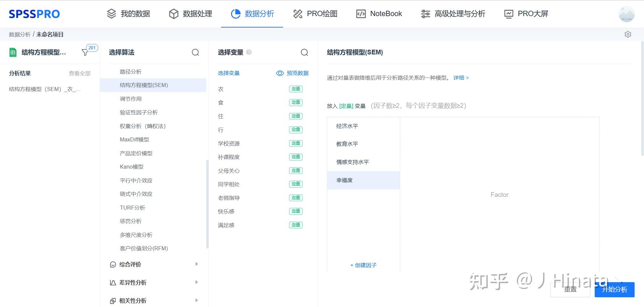Select the 幸福度 factor in the list

click(x=345, y=180)
